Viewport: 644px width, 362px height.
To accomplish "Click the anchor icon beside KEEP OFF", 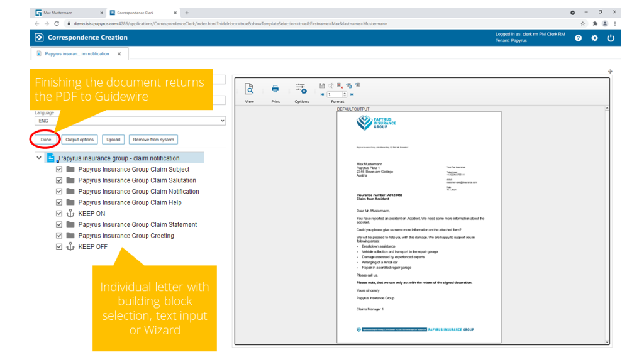I will 70,246.
